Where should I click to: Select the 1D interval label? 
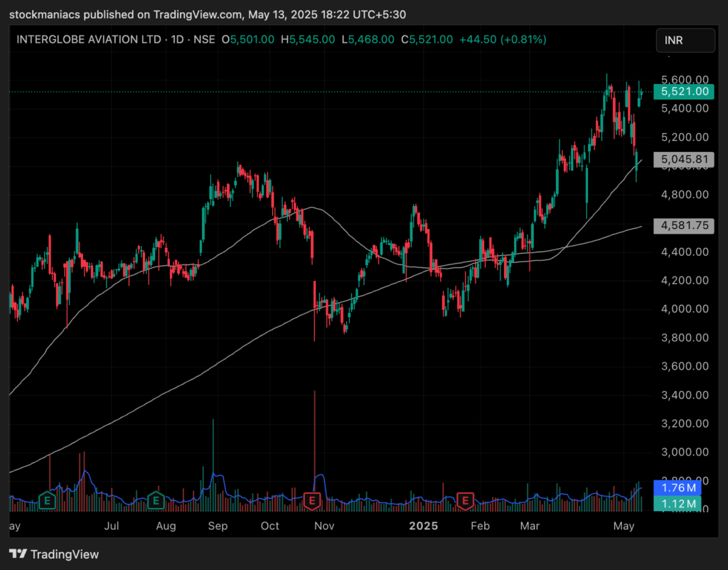tap(177, 40)
